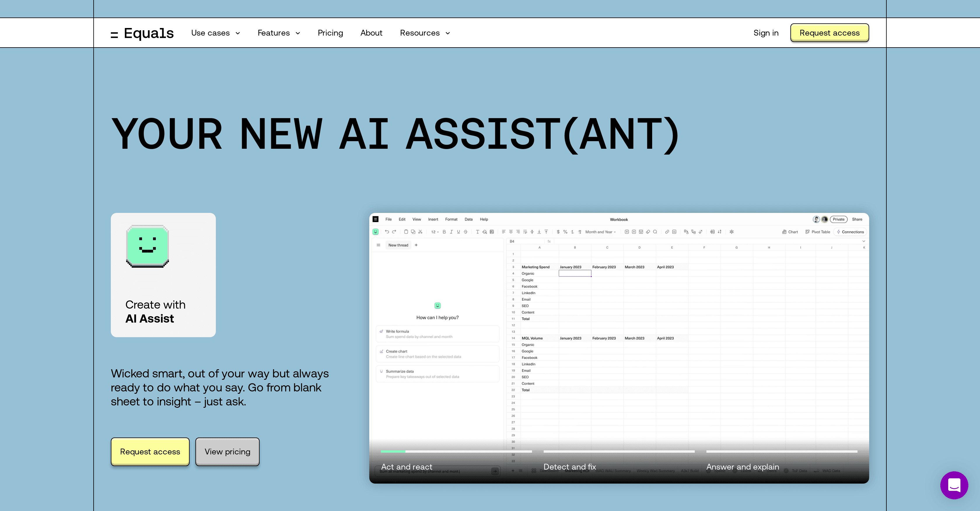Open the Pricing page in the top navigation
The image size is (980, 511).
click(330, 33)
